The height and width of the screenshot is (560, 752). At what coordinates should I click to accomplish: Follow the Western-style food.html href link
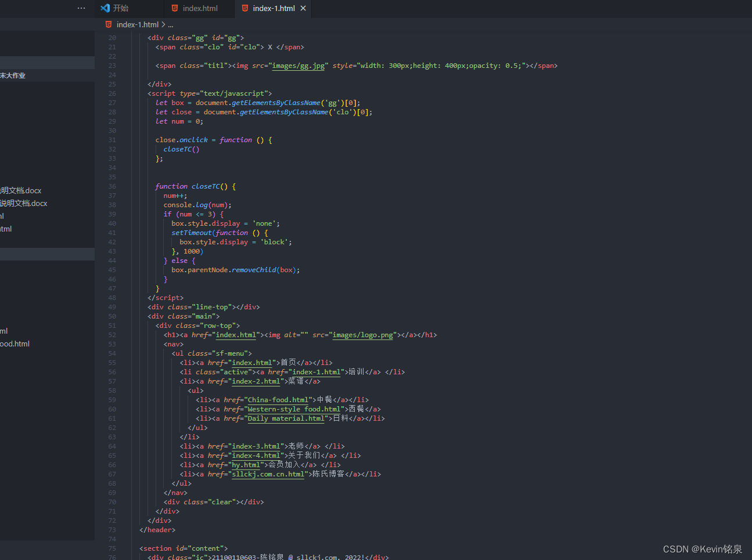click(294, 409)
